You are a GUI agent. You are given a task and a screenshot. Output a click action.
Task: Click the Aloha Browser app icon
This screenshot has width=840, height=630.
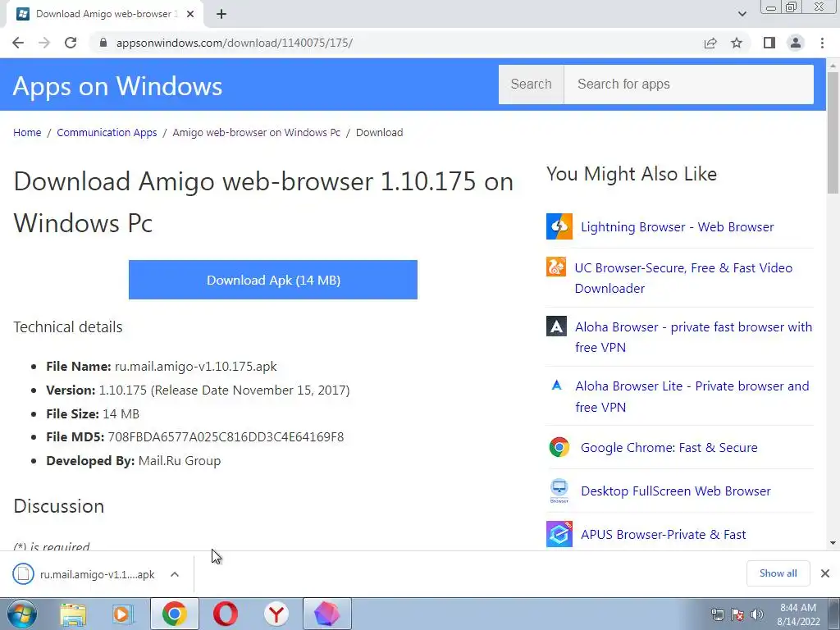556,326
